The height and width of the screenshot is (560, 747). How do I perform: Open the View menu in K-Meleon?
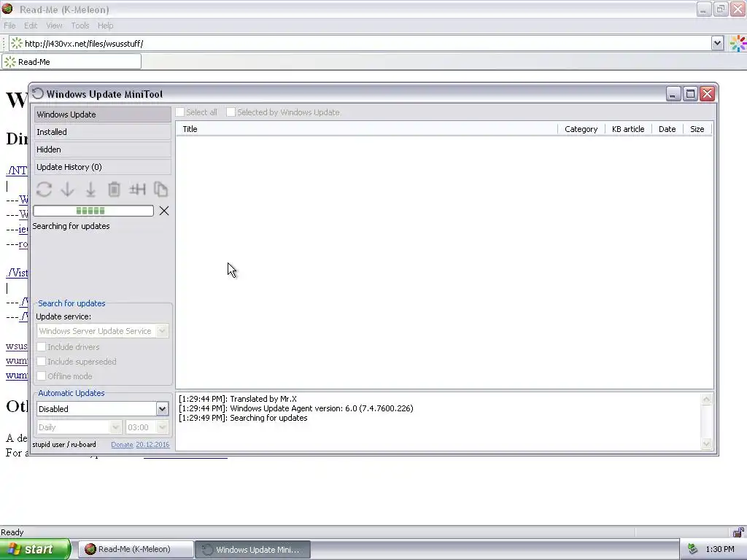[x=54, y=26]
